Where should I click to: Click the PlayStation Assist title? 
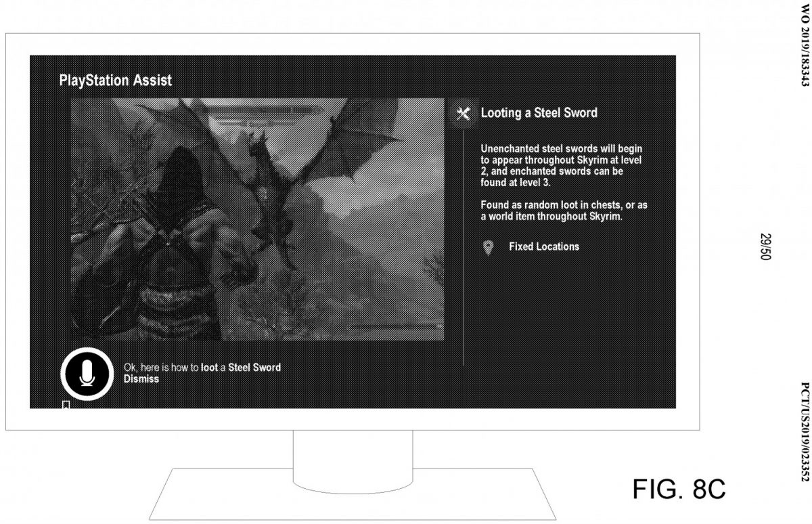pyautogui.click(x=116, y=81)
